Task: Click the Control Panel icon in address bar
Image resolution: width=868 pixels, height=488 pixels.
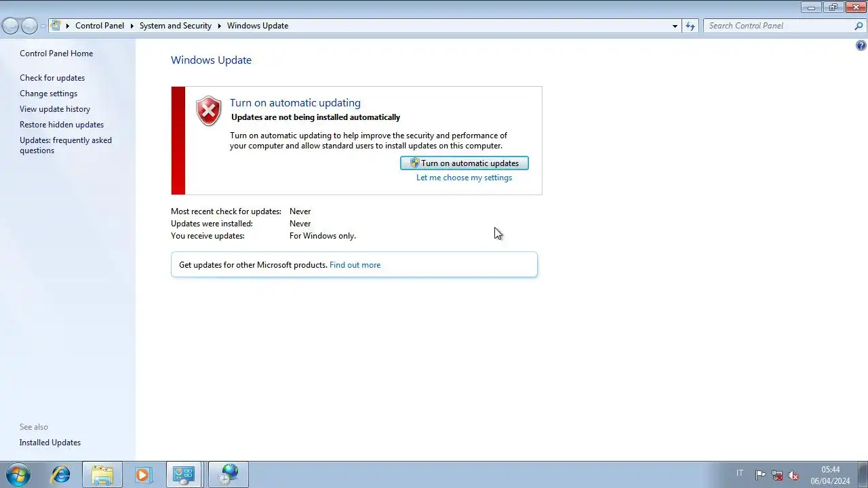Action: click(x=56, y=26)
